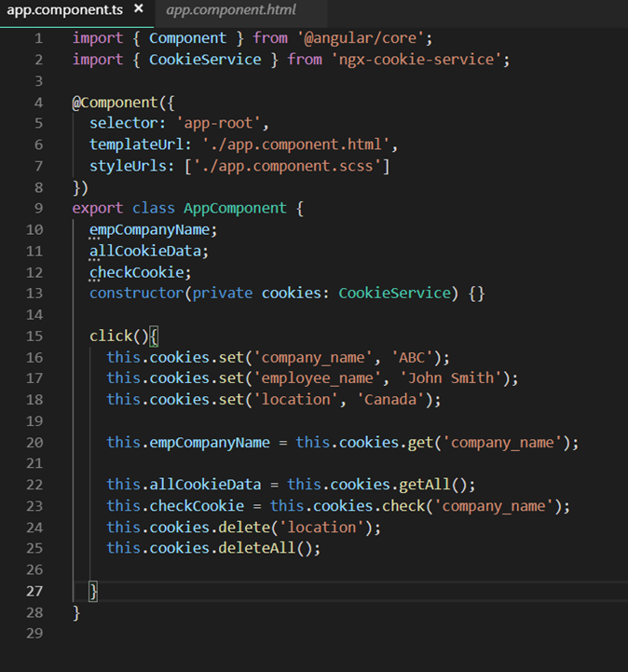
Task: Switch to the app.component.html tab
Action: pos(231,10)
